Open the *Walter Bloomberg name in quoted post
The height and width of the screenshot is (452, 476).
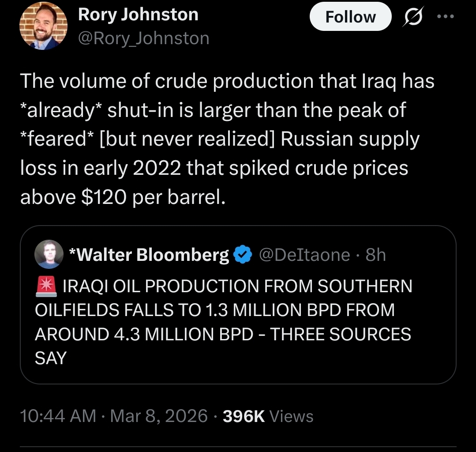click(149, 255)
